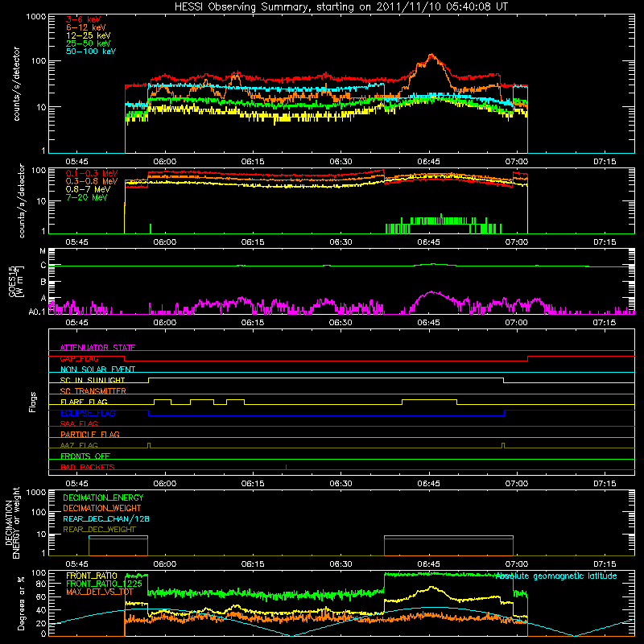Click the MAX_DET_VS_TOT legend label
Image resolution: width=644 pixels, height=644 pixels.
99,592
